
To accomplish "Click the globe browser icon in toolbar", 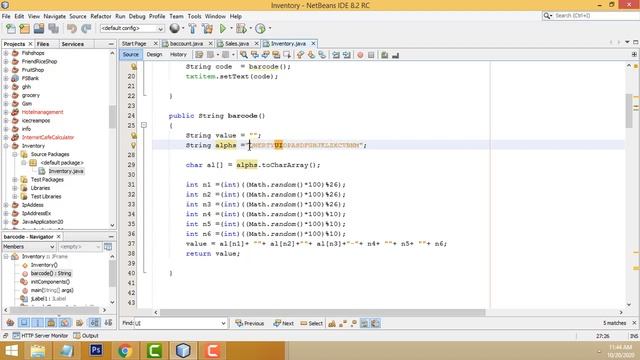I will (x=174, y=28).
